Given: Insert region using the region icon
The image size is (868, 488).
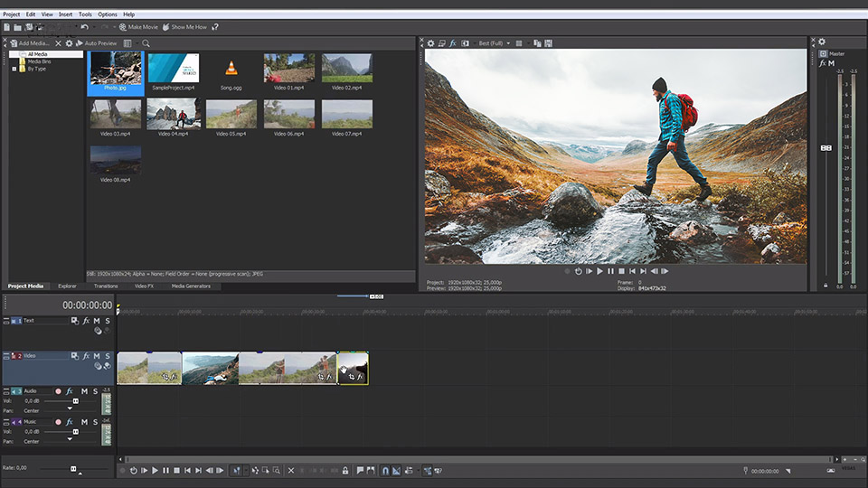Looking at the screenshot, I should [371, 471].
